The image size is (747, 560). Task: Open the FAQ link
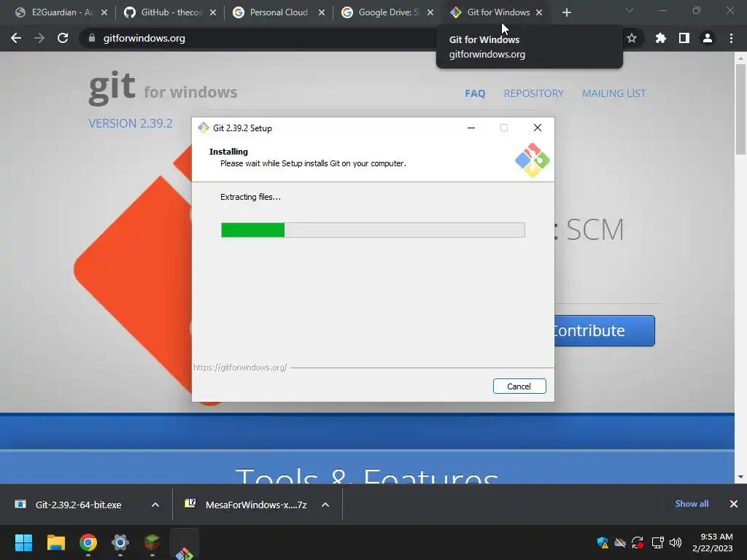[x=475, y=93]
